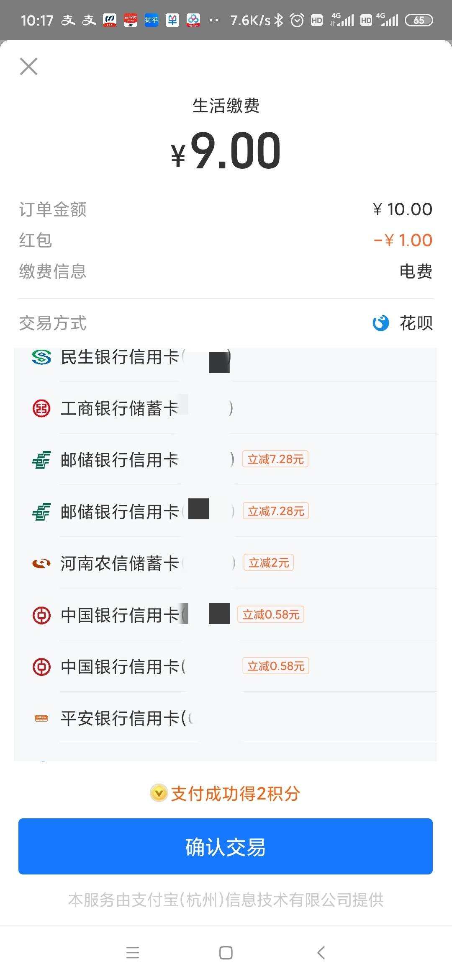
Task: Choose 河南农信储蓄卡 as payment method
Action: (226, 563)
